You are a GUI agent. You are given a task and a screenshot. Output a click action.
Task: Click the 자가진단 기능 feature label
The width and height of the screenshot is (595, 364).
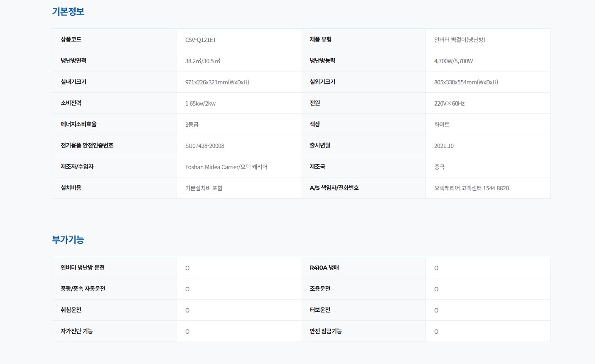point(77,331)
